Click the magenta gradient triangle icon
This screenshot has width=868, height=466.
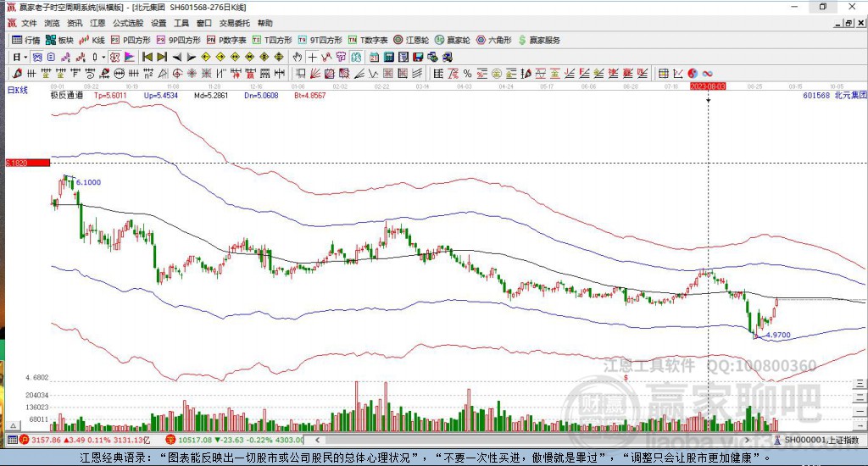(x=129, y=57)
